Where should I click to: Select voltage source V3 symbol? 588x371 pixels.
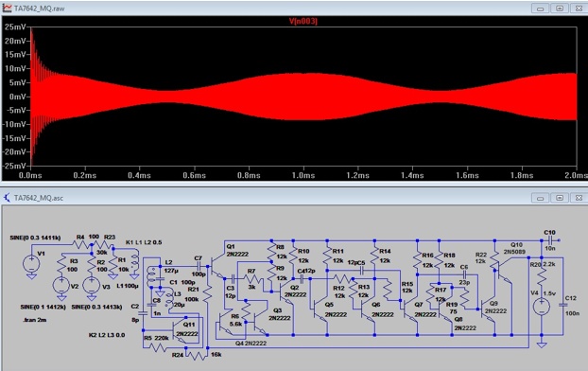pos(92,286)
